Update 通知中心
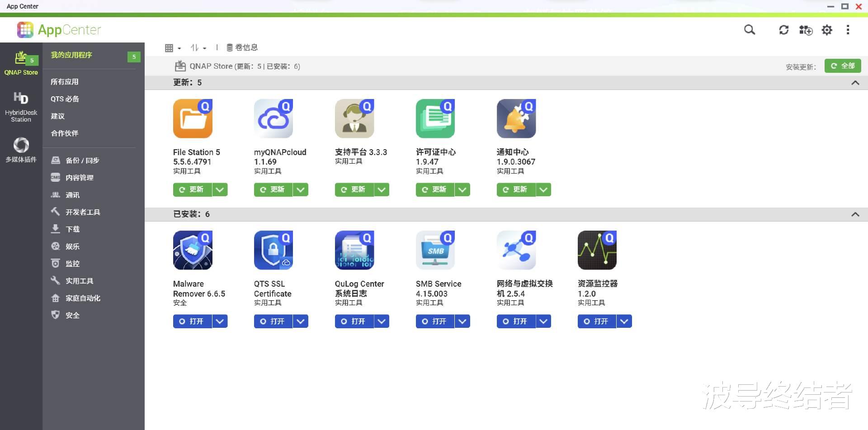Screen dimensions: 868x430 [516, 190]
